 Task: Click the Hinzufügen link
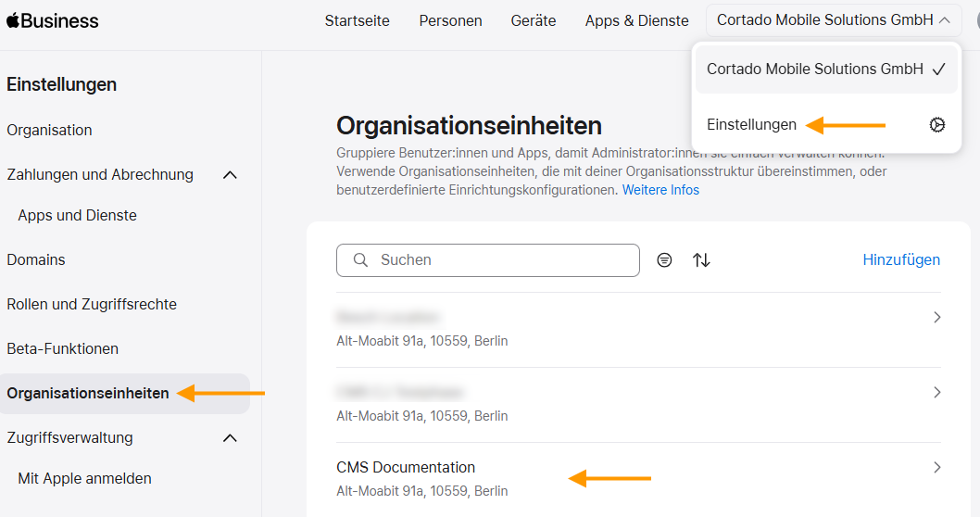(901, 260)
